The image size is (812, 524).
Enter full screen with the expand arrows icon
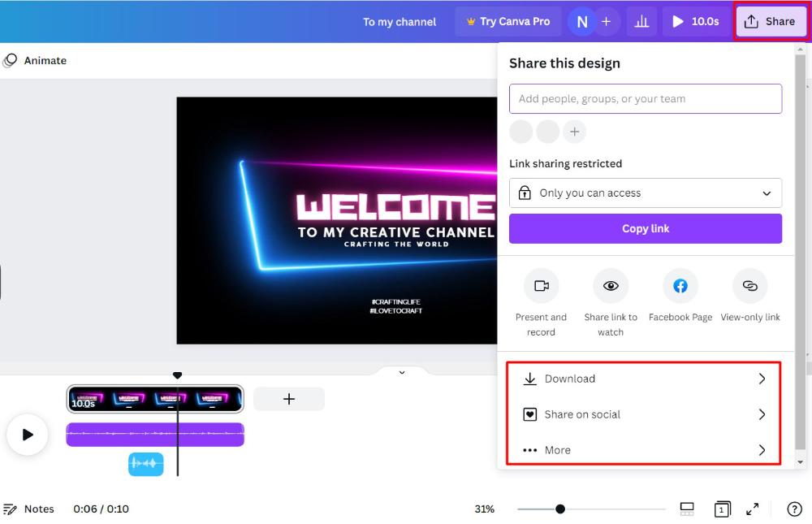click(x=752, y=509)
